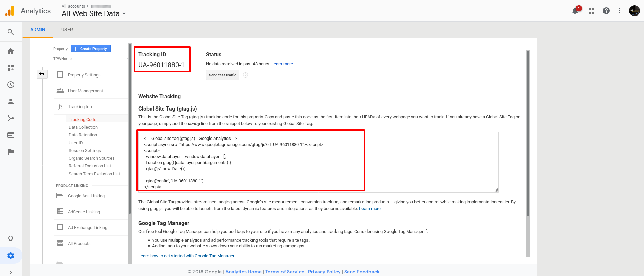Open Behavior reports window icon

[11, 135]
